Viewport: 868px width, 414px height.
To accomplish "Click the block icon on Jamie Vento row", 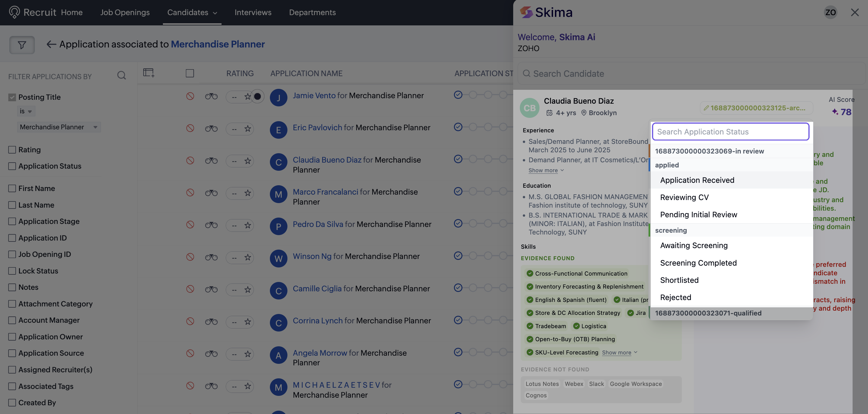I will [x=190, y=96].
